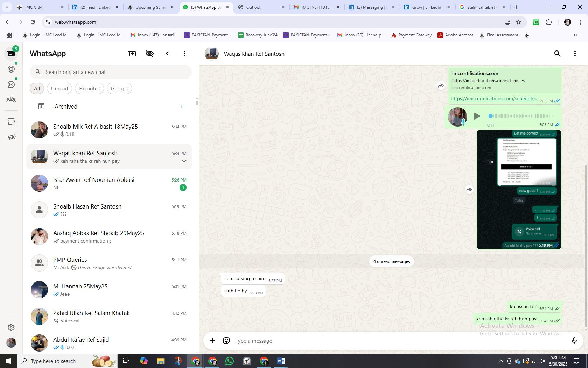The height and width of the screenshot is (368, 588).
Task: Open Windows Start menu
Action: [x=8, y=361]
